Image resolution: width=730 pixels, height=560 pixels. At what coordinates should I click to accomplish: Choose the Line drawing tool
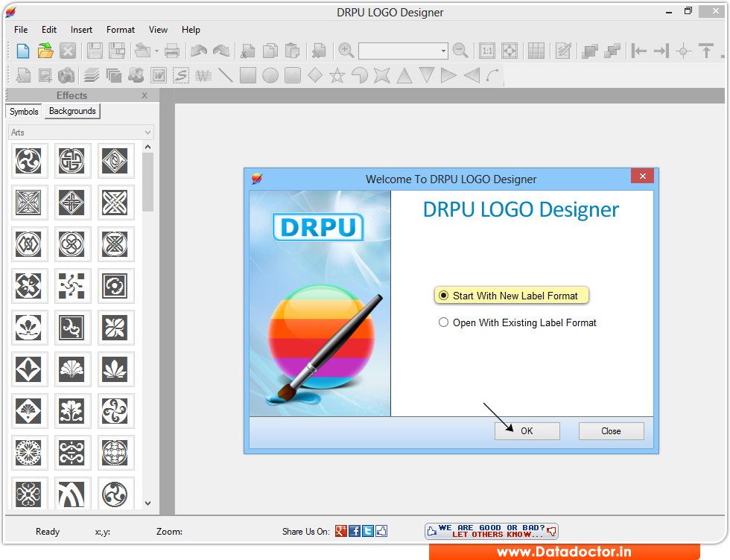point(225,75)
